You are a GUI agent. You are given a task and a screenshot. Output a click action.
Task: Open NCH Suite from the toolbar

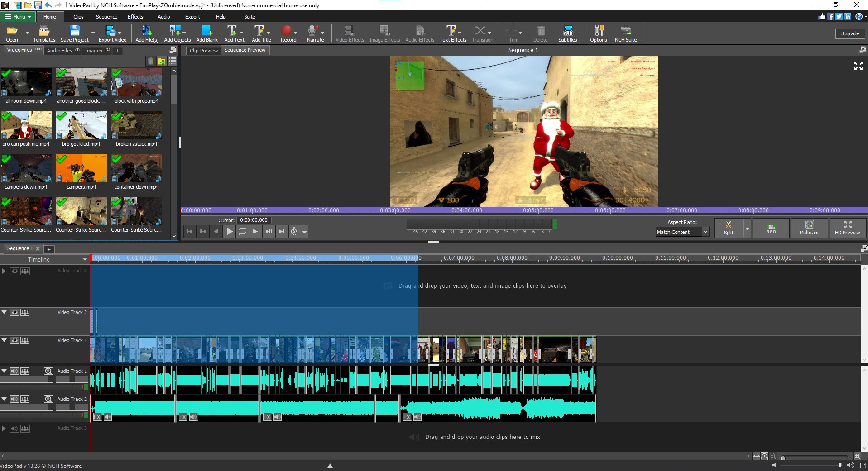[625, 33]
